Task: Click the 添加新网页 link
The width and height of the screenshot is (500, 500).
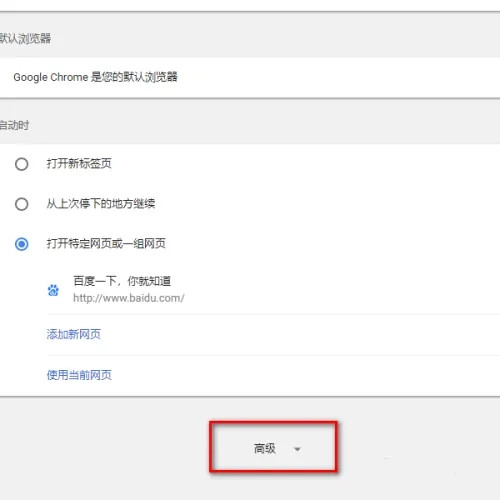Action: point(73,334)
